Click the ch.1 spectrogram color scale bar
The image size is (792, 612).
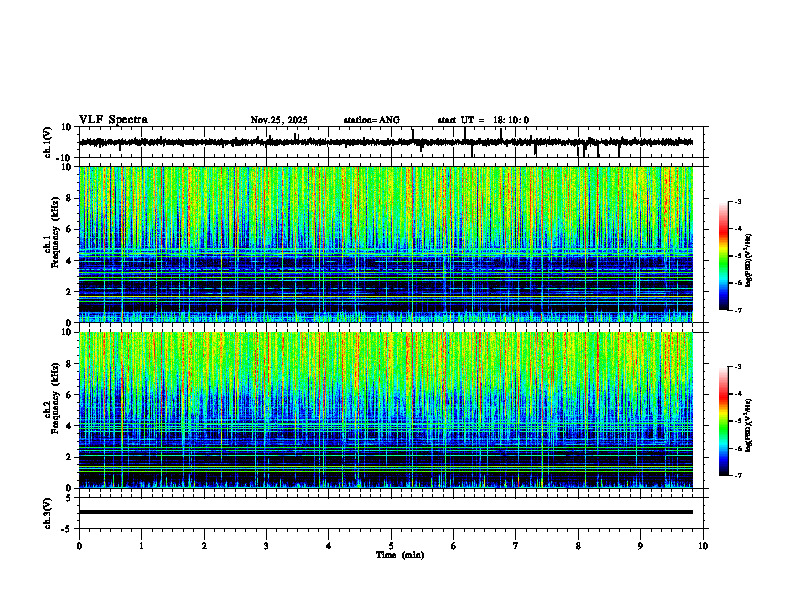point(723,256)
